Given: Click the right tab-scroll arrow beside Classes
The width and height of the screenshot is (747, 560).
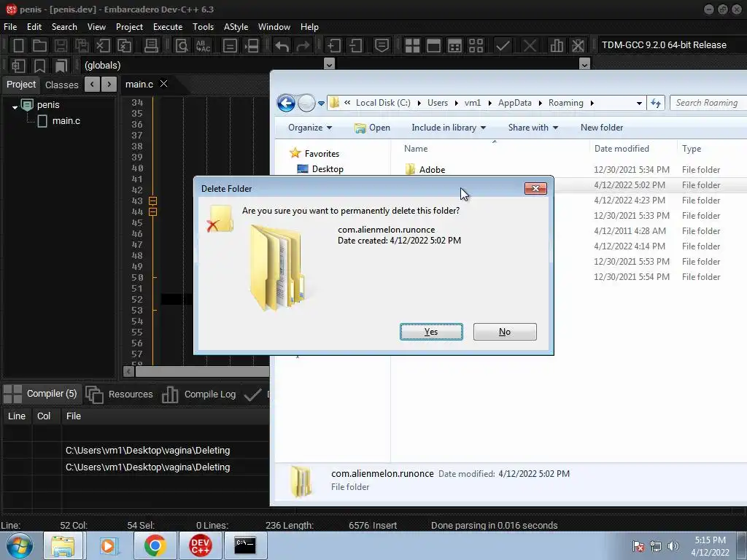Looking at the screenshot, I should click(109, 85).
